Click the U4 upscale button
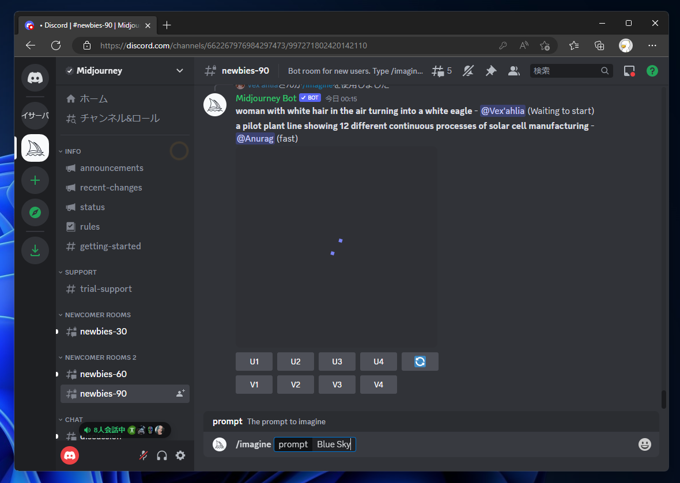The width and height of the screenshot is (680, 483). (378, 362)
